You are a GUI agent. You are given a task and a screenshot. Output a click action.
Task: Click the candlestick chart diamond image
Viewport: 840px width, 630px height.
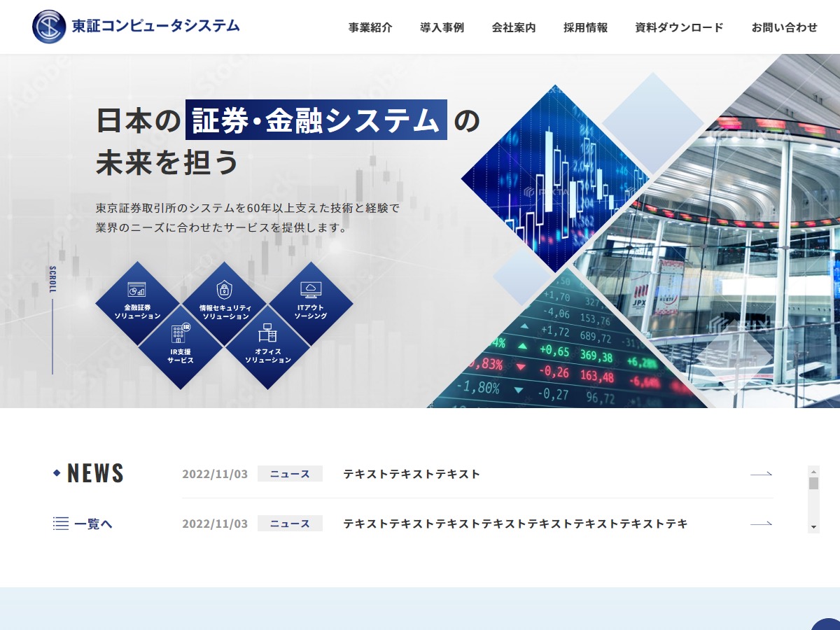(x=556, y=178)
